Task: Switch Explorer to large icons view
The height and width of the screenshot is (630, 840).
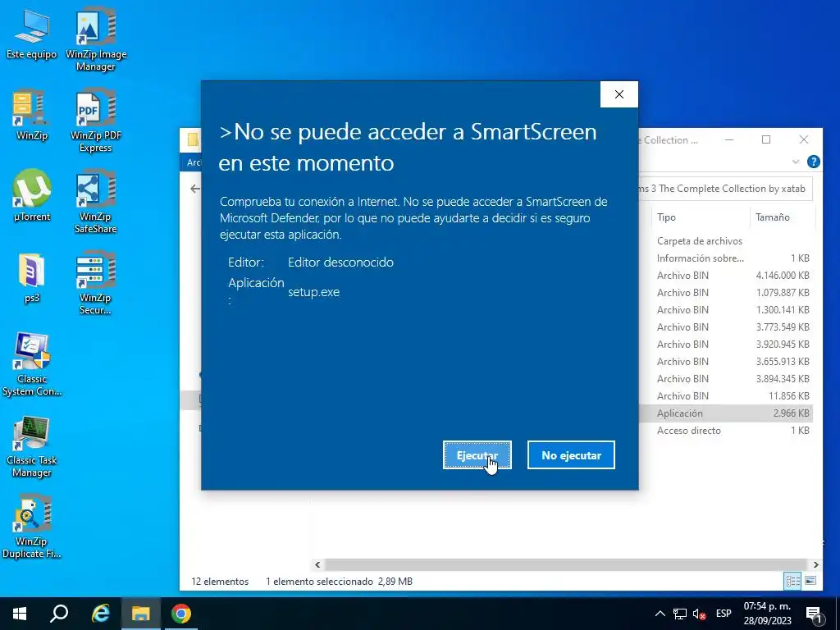Action: [x=810, y=581]
